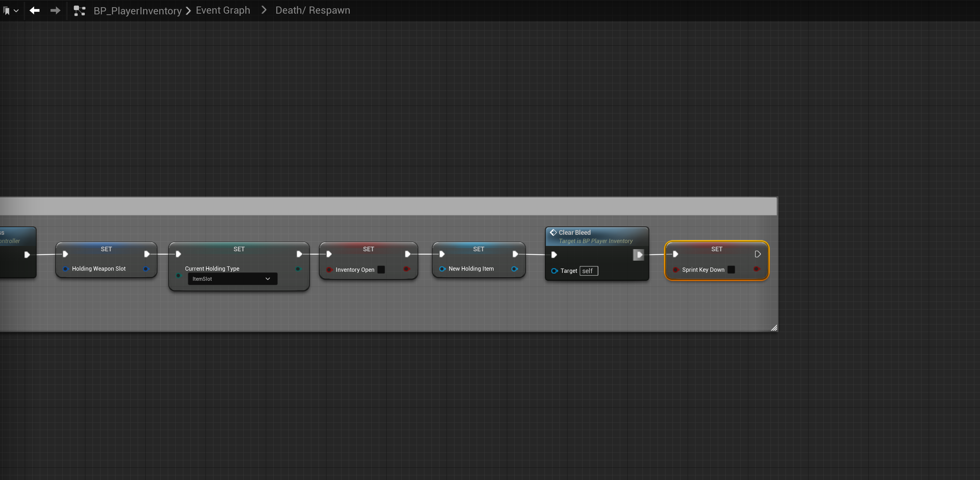Click Inventory Open red output pin

(406, 269)
